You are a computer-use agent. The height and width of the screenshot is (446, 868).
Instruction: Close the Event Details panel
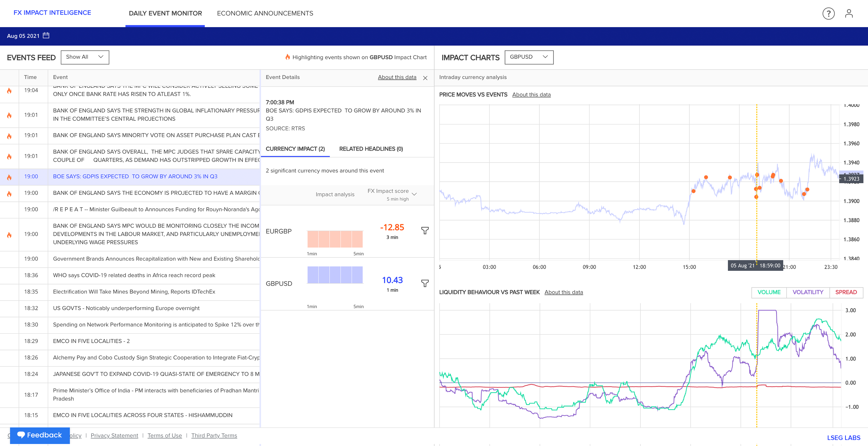coord(425,78)
